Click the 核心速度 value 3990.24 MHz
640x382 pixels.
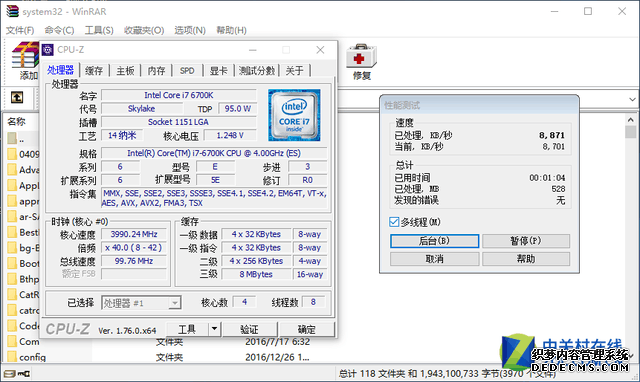[x=134, y=234]
